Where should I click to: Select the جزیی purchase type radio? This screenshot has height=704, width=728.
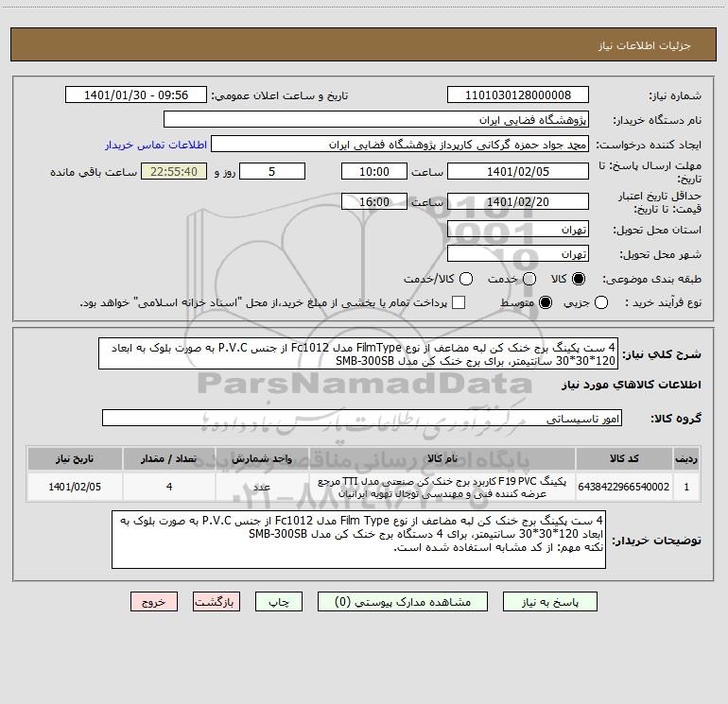point(600,302)
